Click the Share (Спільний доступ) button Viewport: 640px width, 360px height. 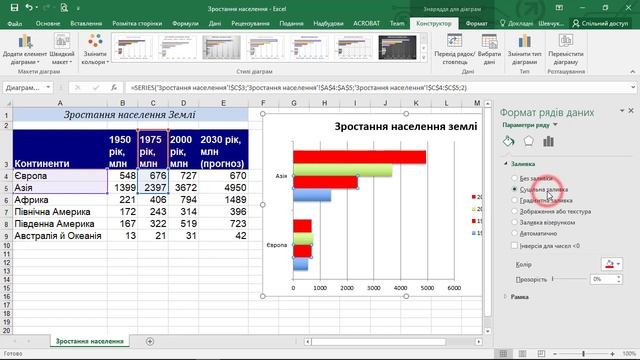click(x=600, y=24)
